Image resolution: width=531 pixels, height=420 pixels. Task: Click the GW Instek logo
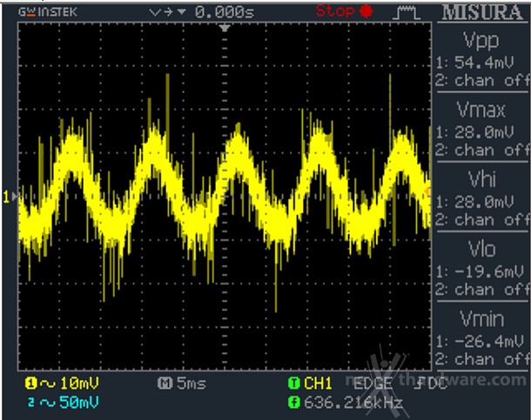(48, 12)
